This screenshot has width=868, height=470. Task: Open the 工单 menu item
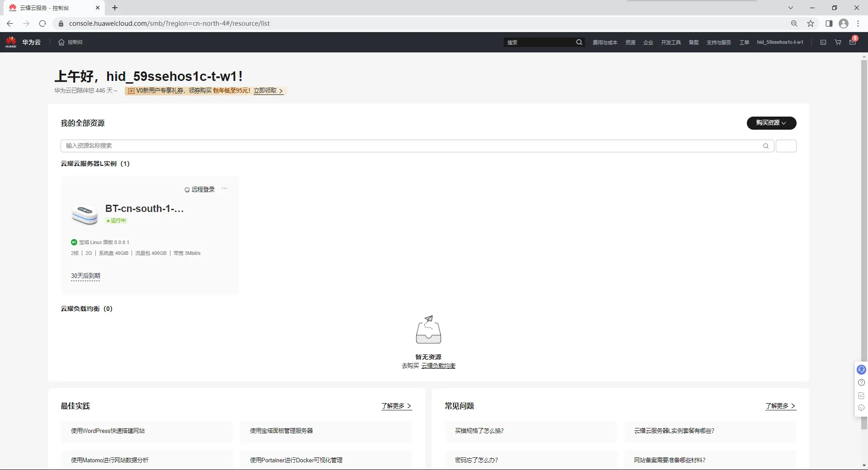(x=744, y=42)
